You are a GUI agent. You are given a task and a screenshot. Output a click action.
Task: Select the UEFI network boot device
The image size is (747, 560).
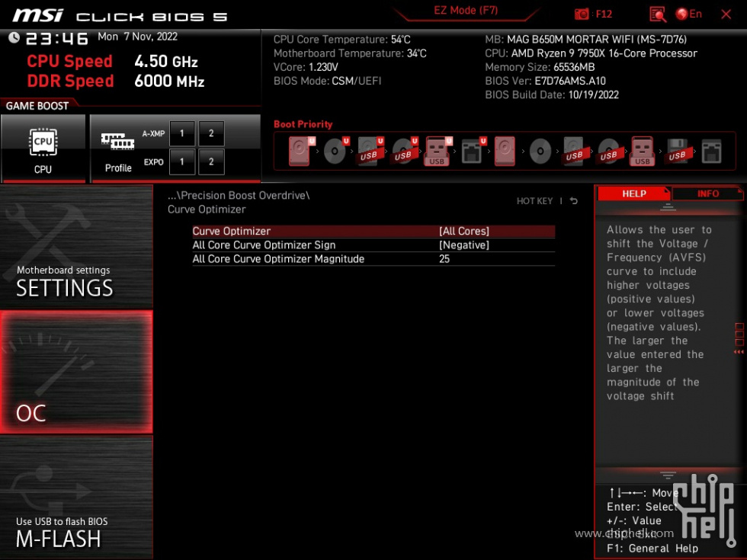point(473,152)
